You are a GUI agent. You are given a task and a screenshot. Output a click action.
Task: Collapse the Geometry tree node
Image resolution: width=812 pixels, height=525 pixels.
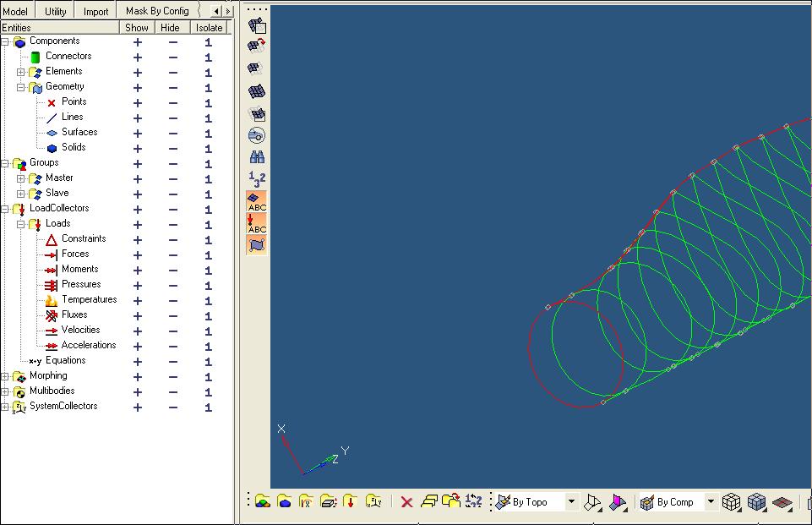click(21, 87)
